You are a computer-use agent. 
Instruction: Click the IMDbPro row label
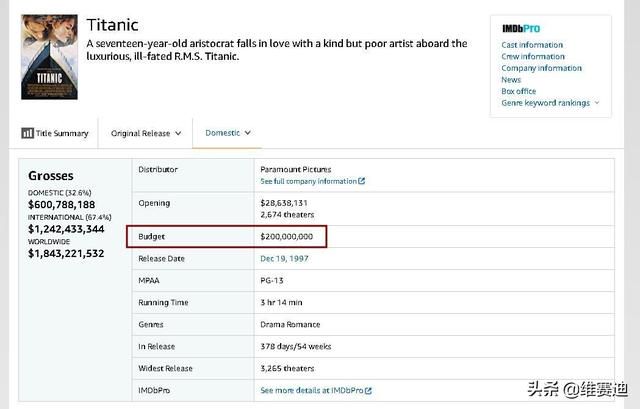(154, 391)
